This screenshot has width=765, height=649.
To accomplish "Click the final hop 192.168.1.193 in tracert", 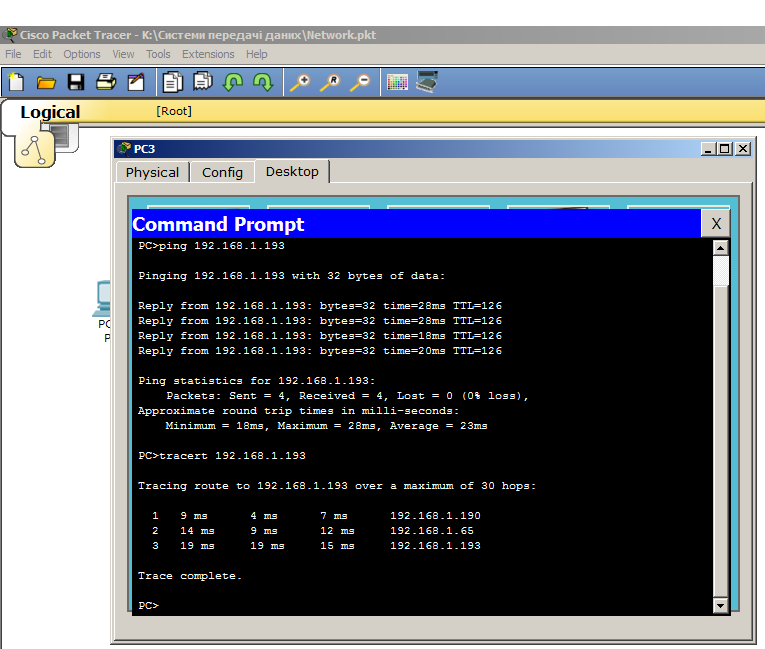I will tap(435, 546).
